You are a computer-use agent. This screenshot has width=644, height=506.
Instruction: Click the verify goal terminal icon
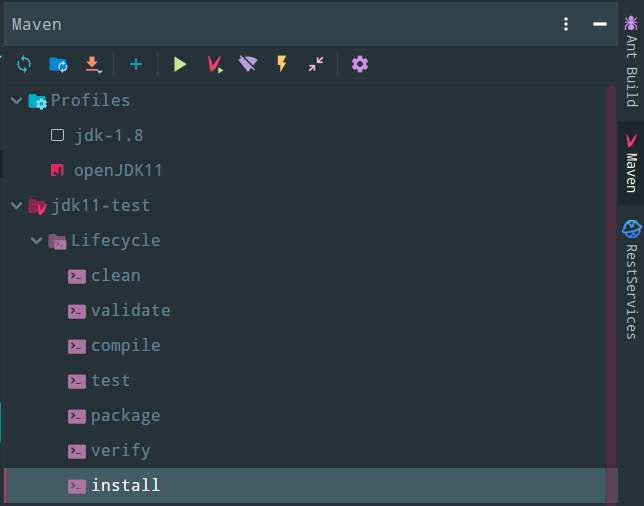(77, 452)
